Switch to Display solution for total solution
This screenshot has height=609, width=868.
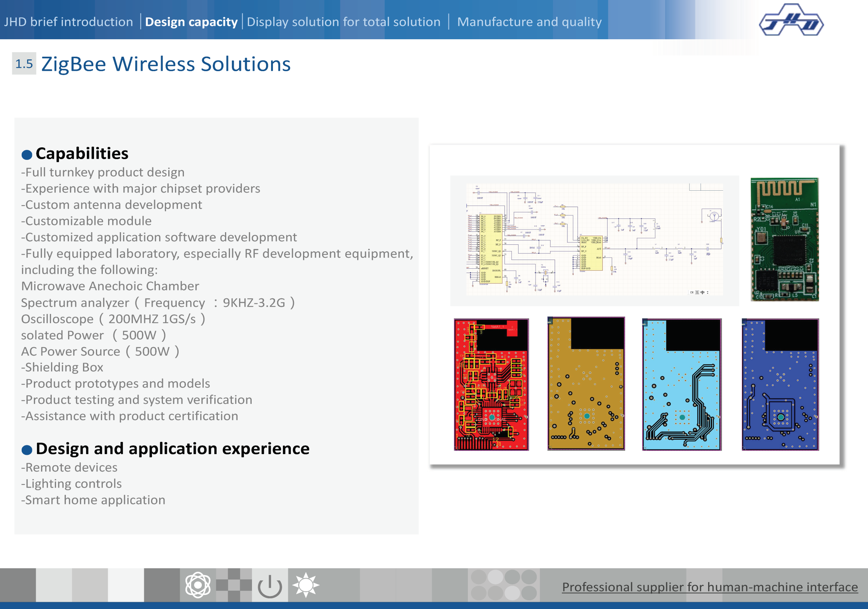(x=343, y=22)
